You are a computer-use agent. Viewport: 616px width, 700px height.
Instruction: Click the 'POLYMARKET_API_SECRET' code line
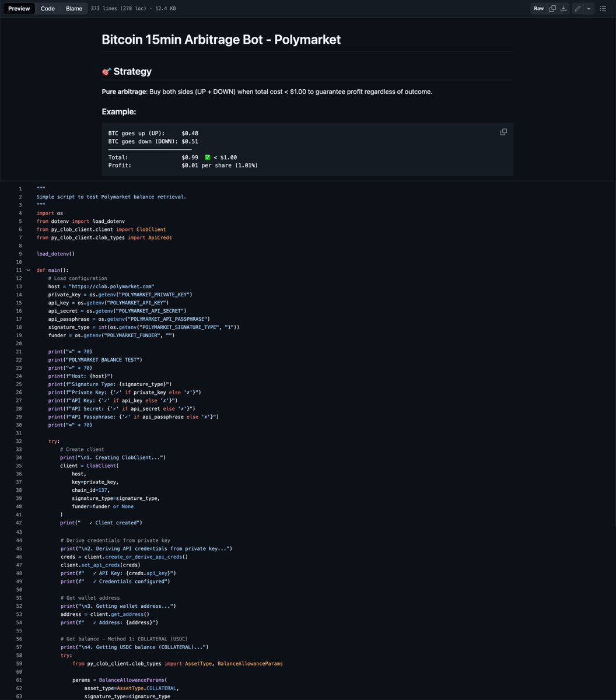117,311
